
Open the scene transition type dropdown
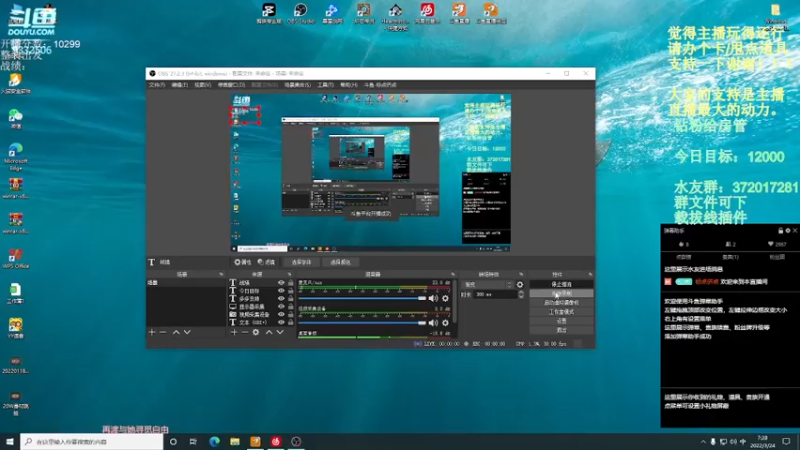[x=487, y=285]
